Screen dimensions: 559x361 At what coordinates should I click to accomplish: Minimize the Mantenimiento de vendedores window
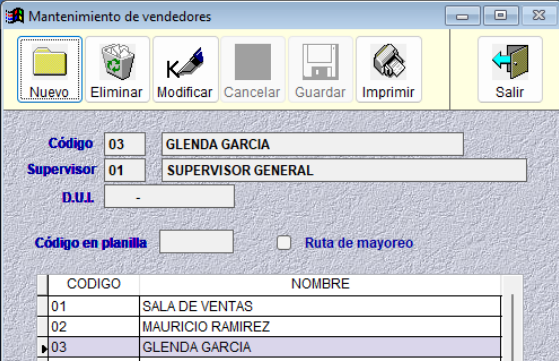coord(462,16)
